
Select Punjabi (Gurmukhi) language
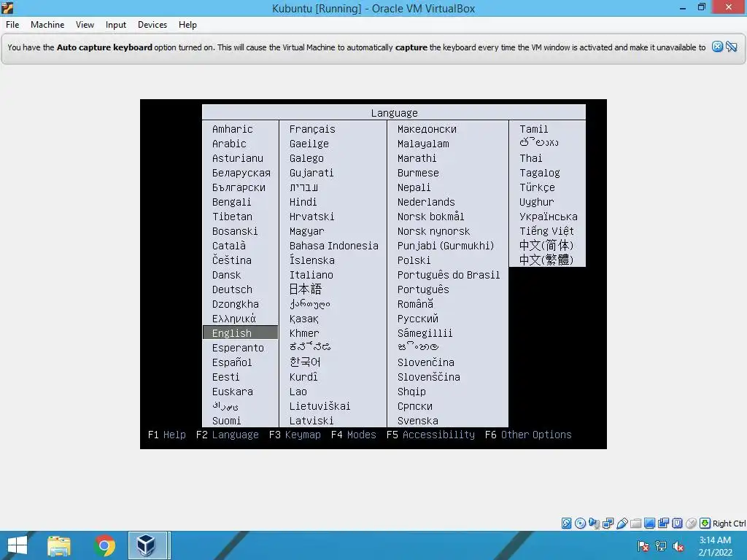446,246
